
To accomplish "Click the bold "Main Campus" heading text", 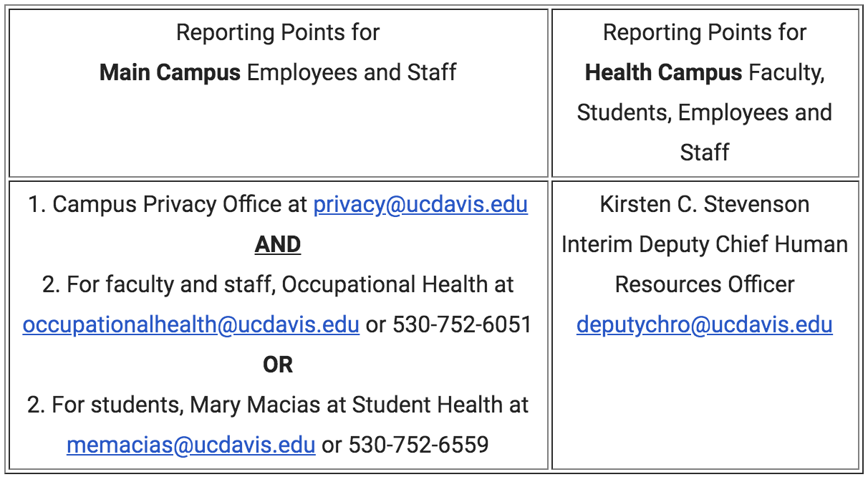I will [170, 72].
